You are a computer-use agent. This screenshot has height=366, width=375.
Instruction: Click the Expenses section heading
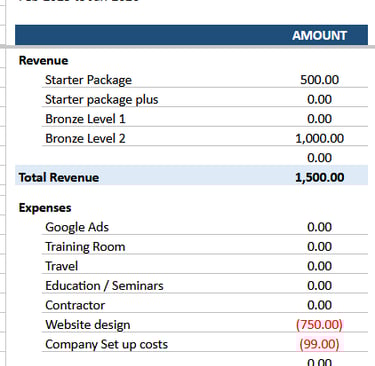tap(45, 208)
